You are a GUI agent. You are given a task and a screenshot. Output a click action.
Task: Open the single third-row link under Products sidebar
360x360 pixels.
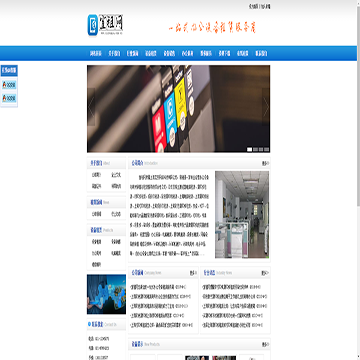[x=96, y=264]
